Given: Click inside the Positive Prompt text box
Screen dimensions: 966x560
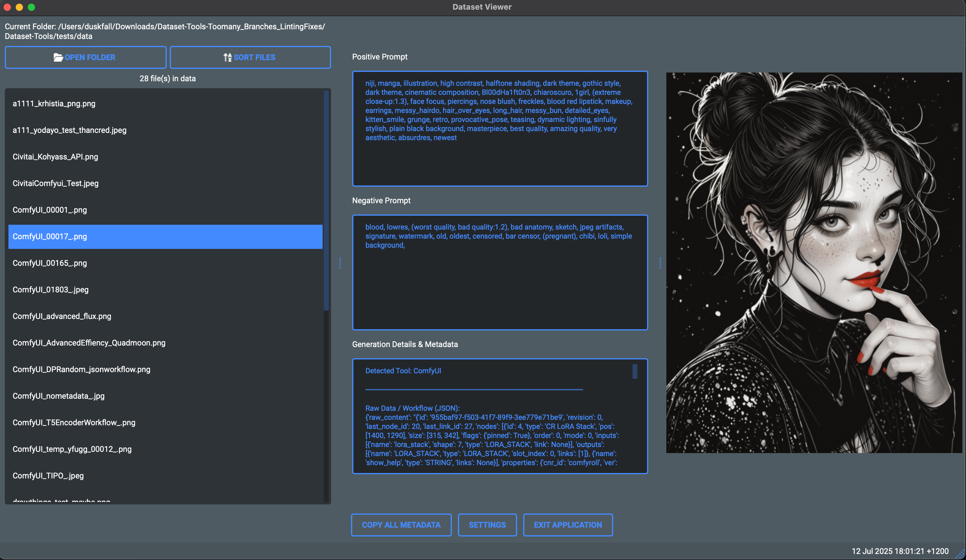Looking at the screenshot, I should pyautogui.click(x=500, y=161).
